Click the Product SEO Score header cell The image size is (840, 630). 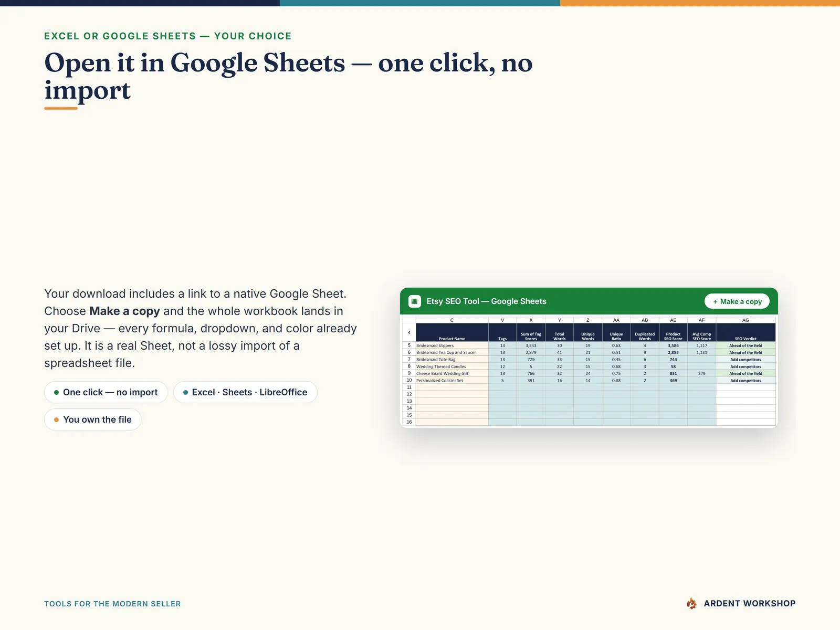[x=673, y=332]
